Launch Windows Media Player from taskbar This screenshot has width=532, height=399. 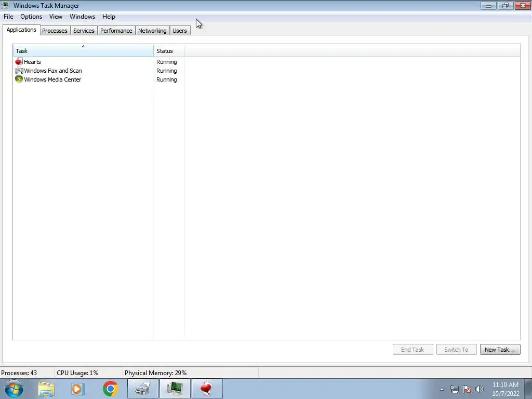(x=77, y=389)
